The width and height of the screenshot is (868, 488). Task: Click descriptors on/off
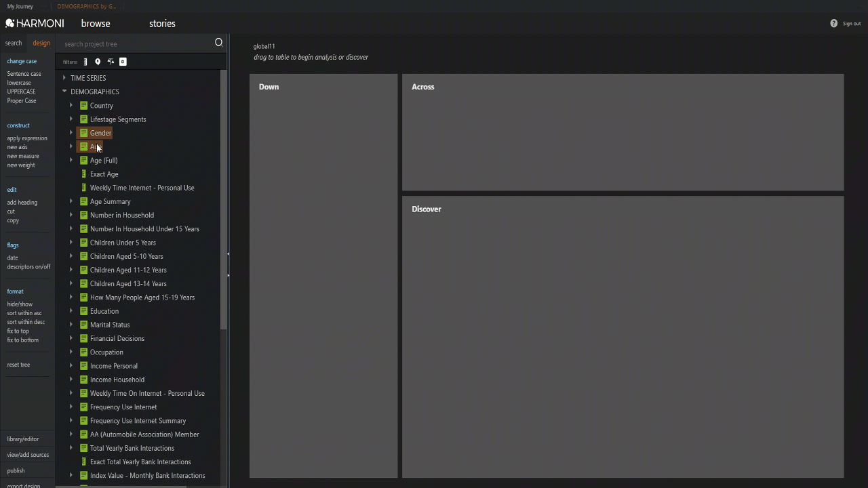tap(28, 266)
